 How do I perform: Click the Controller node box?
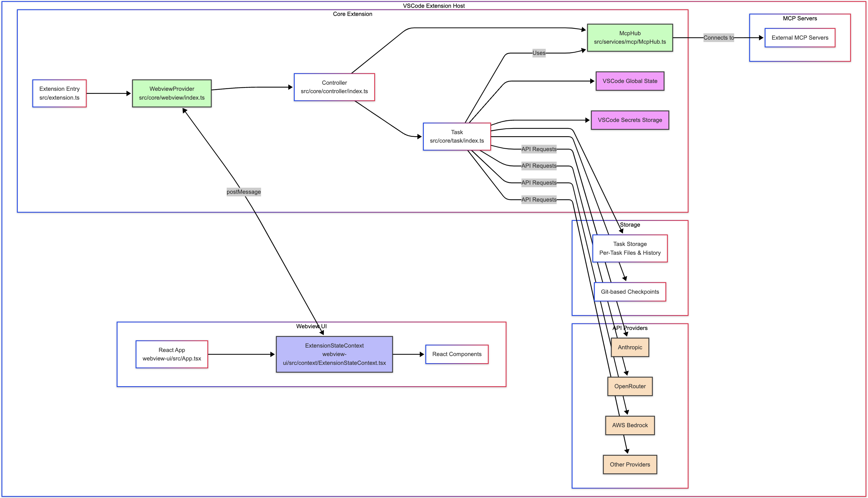click(x=334, y=87)
